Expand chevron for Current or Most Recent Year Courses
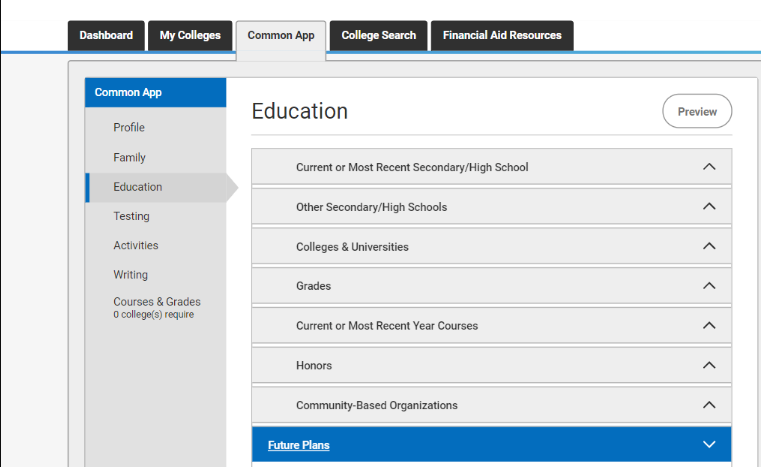This screenshot has height=467, width=761. [709, 325]
